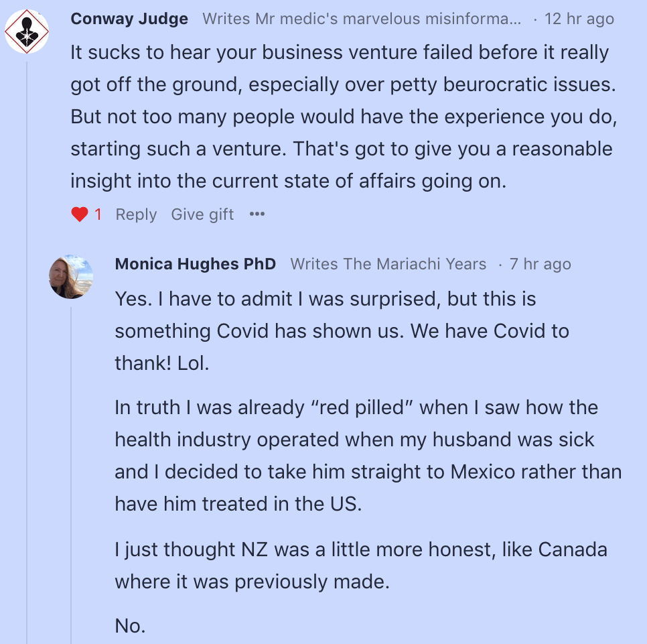This screenshot has height=644, width=647.
Task: Open the Monica Hughes PhD name link
Action: [196, 264]
